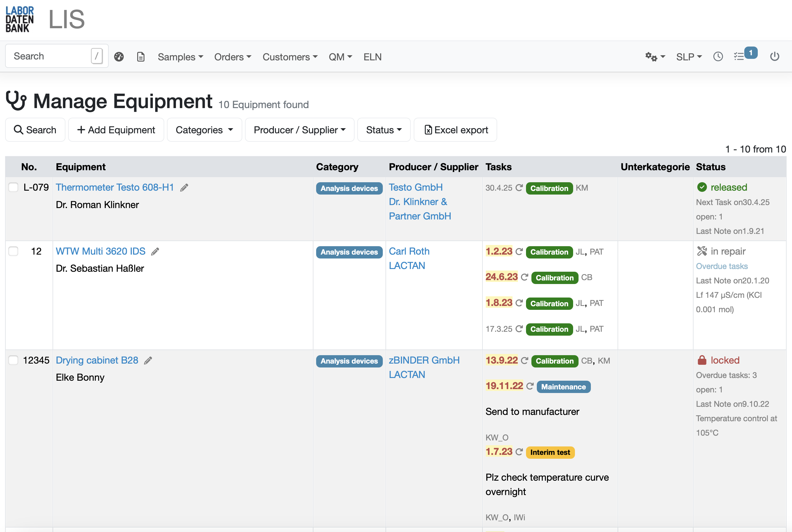Tick the checkbox for equipment 12
792x532 pixels.
(x=13, y=251)
